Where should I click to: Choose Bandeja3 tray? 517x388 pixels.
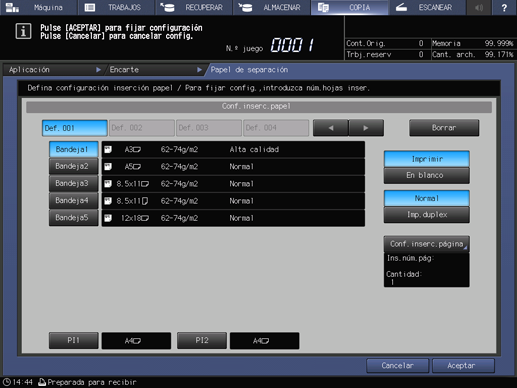[73, 184]
